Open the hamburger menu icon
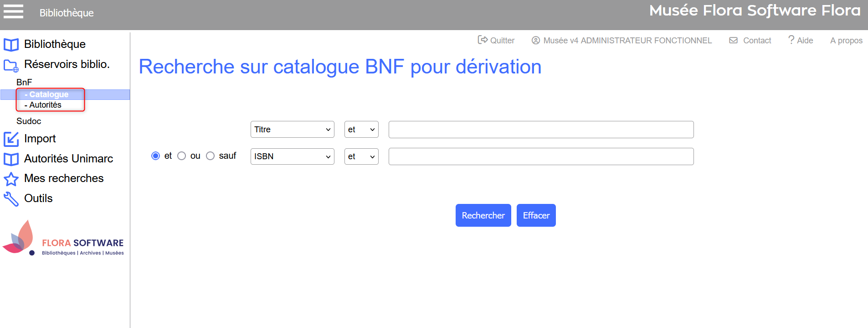The width and height of the screenshot is (868, 328). coord(13,11)
